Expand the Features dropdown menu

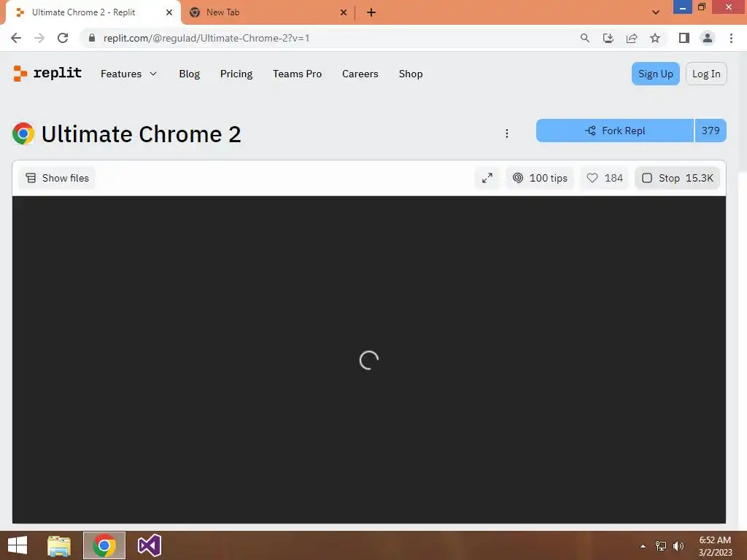point(128,74)
